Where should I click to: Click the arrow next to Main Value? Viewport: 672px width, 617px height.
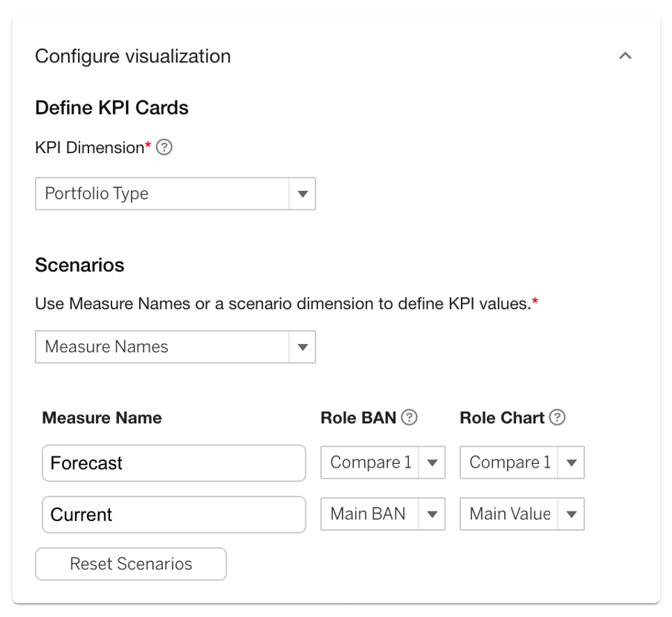coord(572,514)
